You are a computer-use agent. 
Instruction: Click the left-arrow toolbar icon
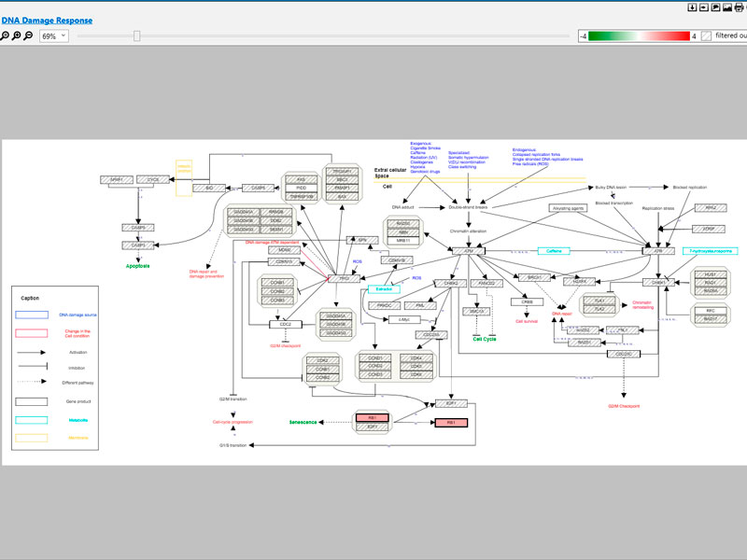704,7
